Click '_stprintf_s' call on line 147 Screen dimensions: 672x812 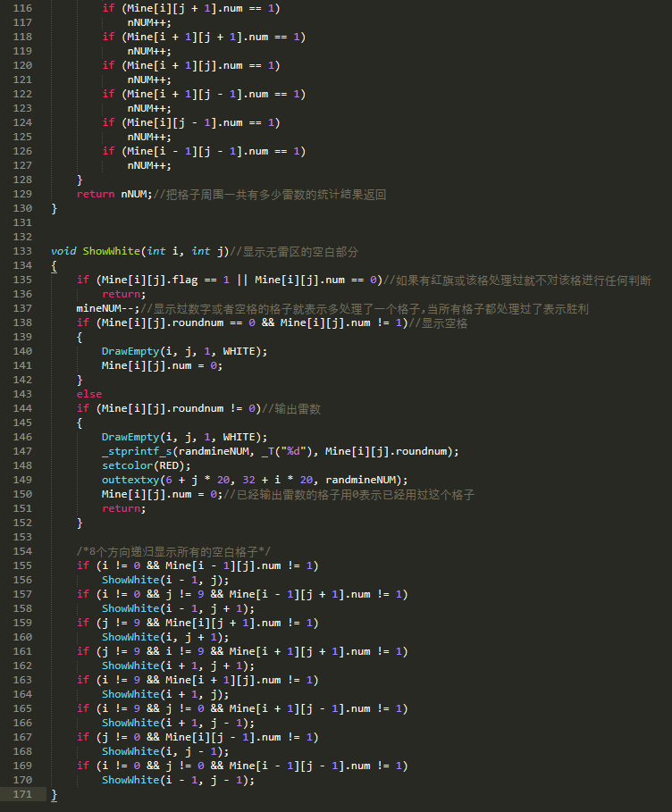(137, 452)
